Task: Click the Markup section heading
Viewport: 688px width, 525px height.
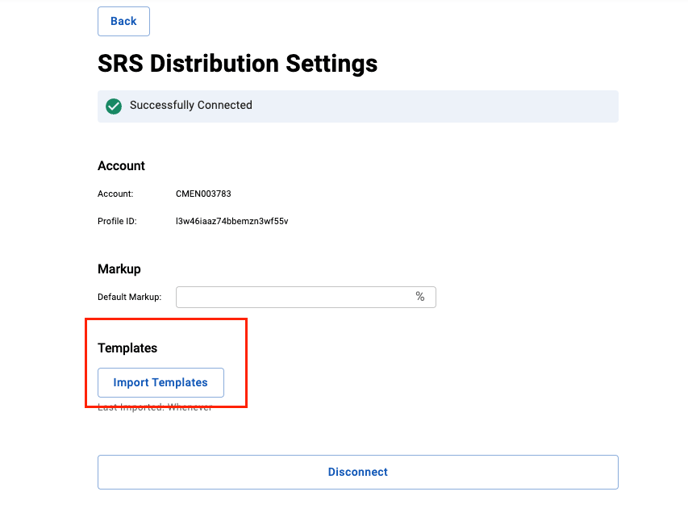Action: (119, 268)
